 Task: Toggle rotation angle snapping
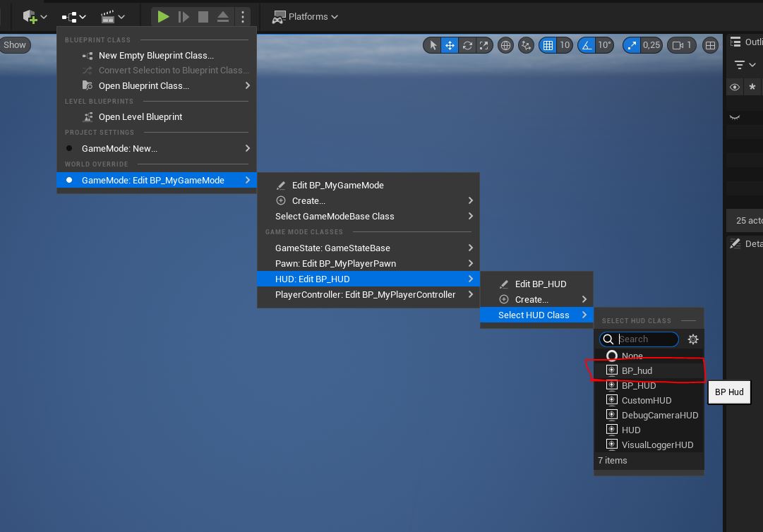point(587,45)
